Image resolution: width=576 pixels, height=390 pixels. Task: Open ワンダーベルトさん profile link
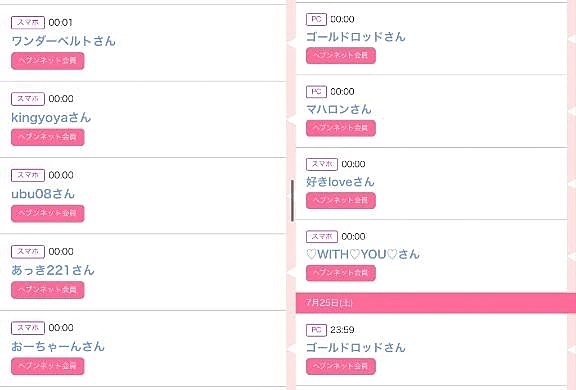click(63, 41)
